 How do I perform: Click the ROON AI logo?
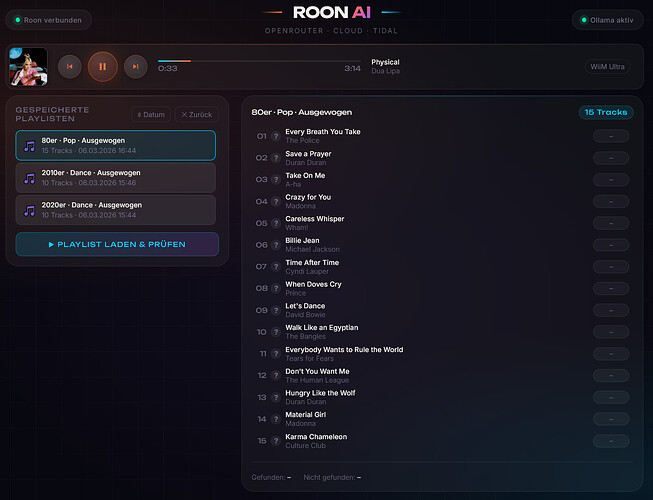[331, 12]
